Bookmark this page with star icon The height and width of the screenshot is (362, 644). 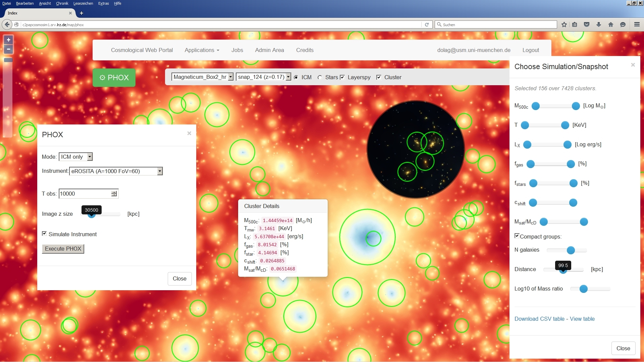(564, 24)
